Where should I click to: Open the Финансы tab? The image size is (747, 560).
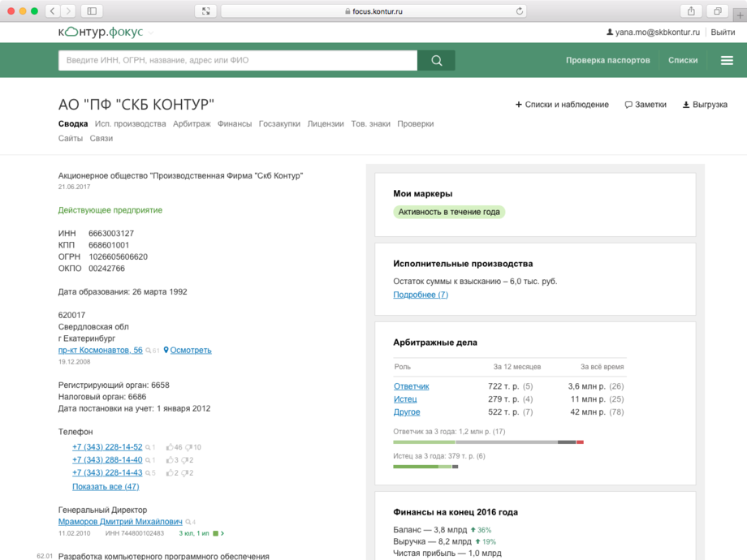pos(235,124)
